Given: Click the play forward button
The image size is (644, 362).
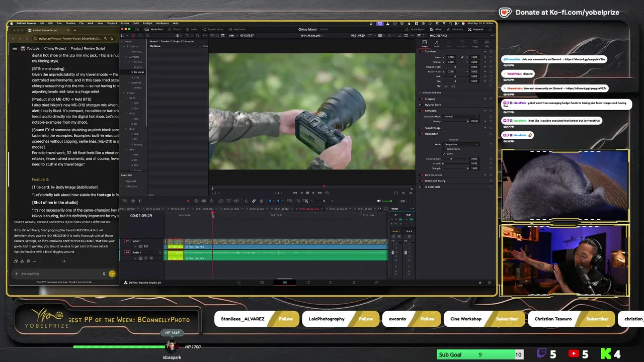Looking at the screenshot, I should pos(313,193).
